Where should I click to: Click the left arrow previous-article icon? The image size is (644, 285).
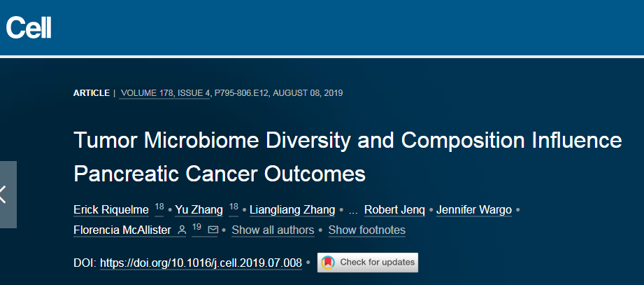point(3,195)
